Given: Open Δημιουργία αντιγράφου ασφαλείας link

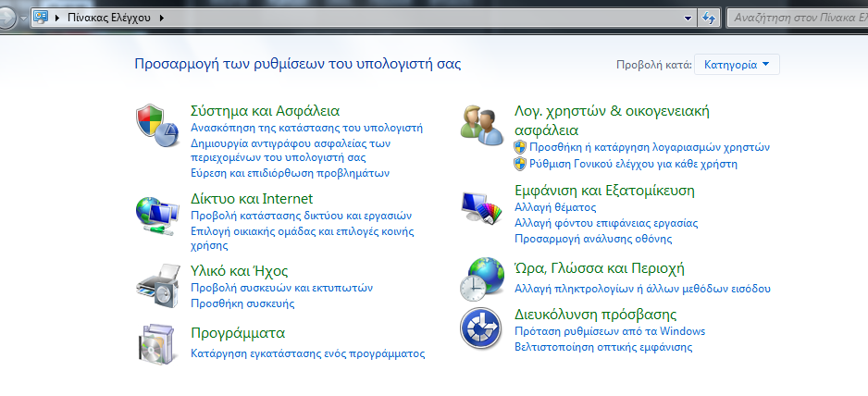Looking at the screenshot, I should click(x=291, y=151).
